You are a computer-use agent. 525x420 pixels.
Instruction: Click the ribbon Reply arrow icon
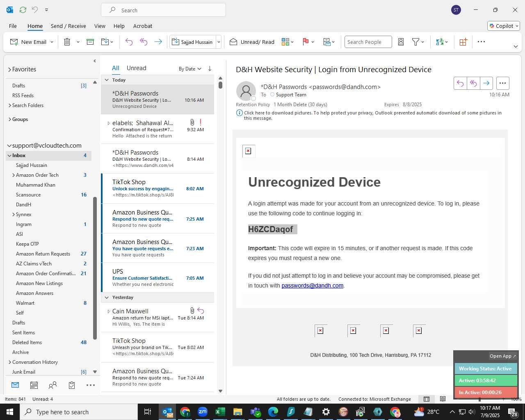point(129,42)
